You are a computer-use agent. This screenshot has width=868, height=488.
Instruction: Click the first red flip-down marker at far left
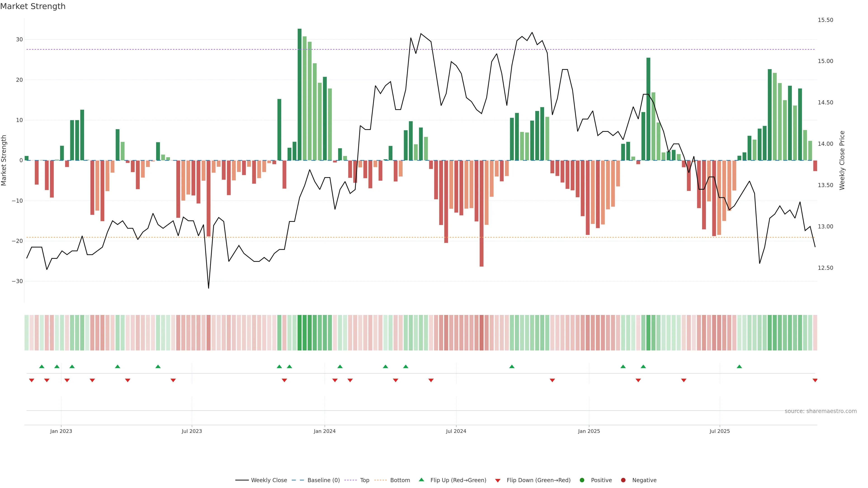(x=32, y=380)
